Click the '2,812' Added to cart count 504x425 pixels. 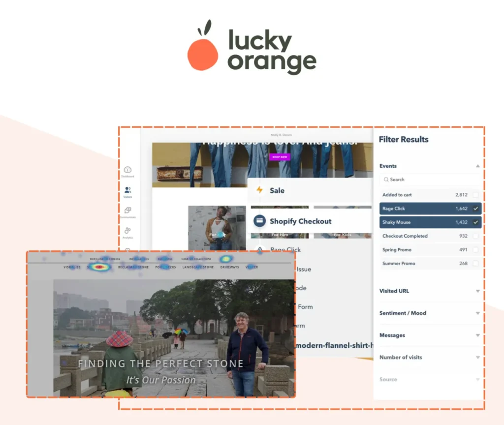pyautogui.click(x=461, y=195)
